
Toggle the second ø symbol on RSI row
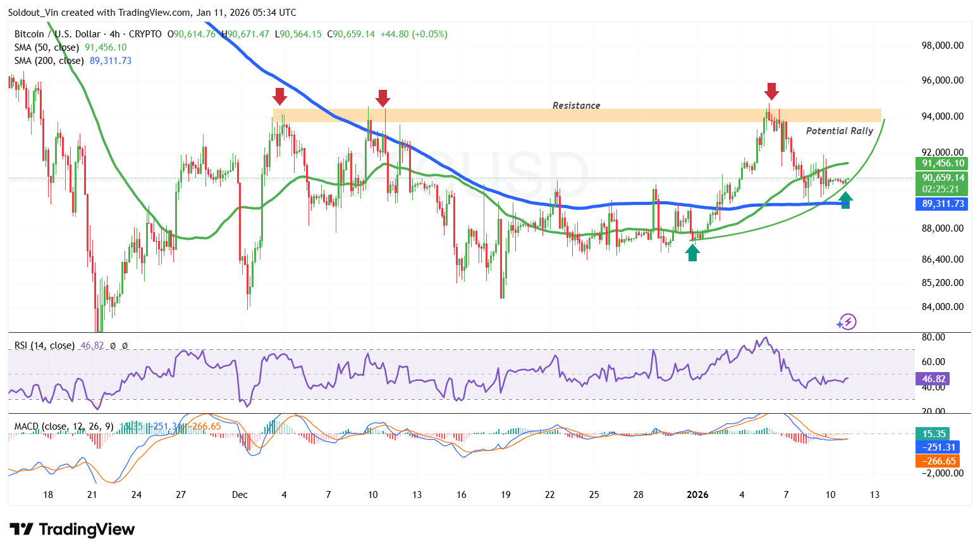(x=124, y=345)
